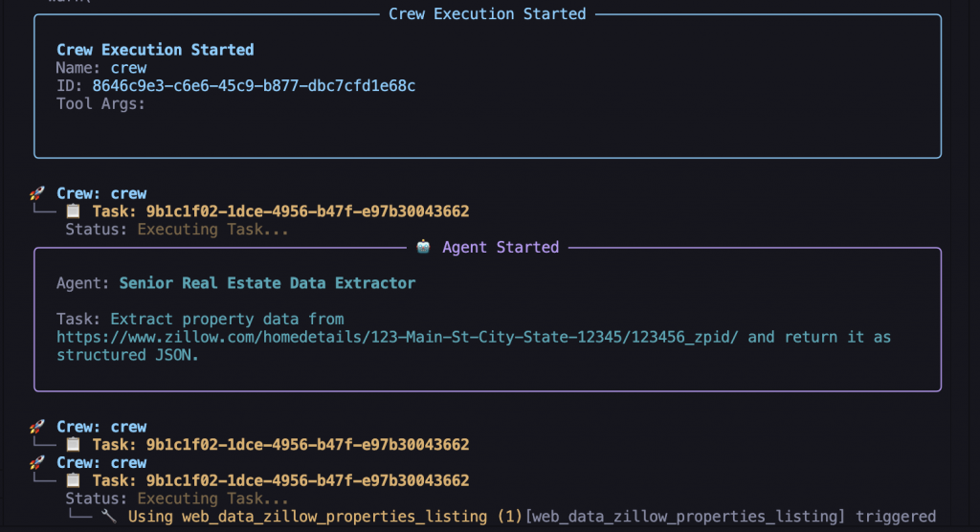Click the rocket icon directly below the Crew Execution panel
Image resolution: width=980 pixels, height=532 pixels.
(37, 193)
